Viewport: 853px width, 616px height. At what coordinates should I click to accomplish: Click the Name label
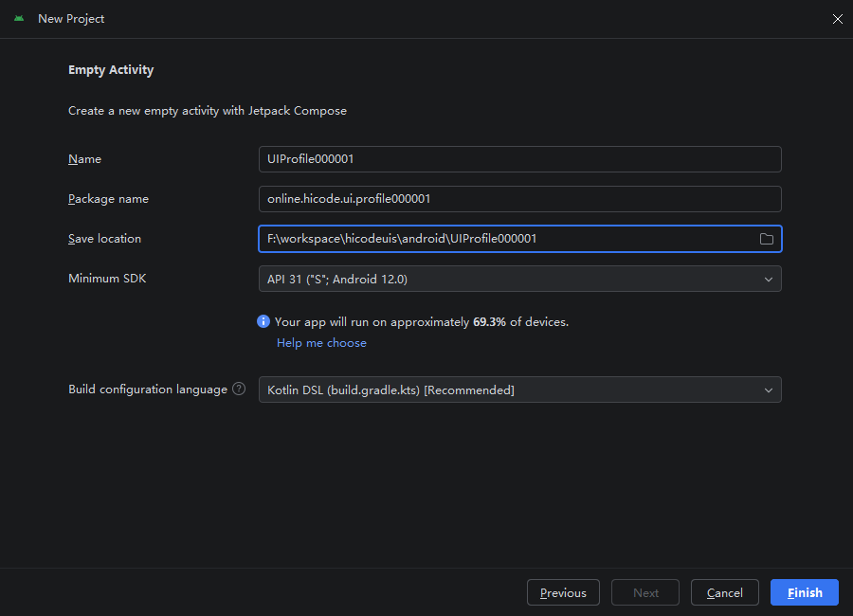pyautogui.click(x=85, y=159)
